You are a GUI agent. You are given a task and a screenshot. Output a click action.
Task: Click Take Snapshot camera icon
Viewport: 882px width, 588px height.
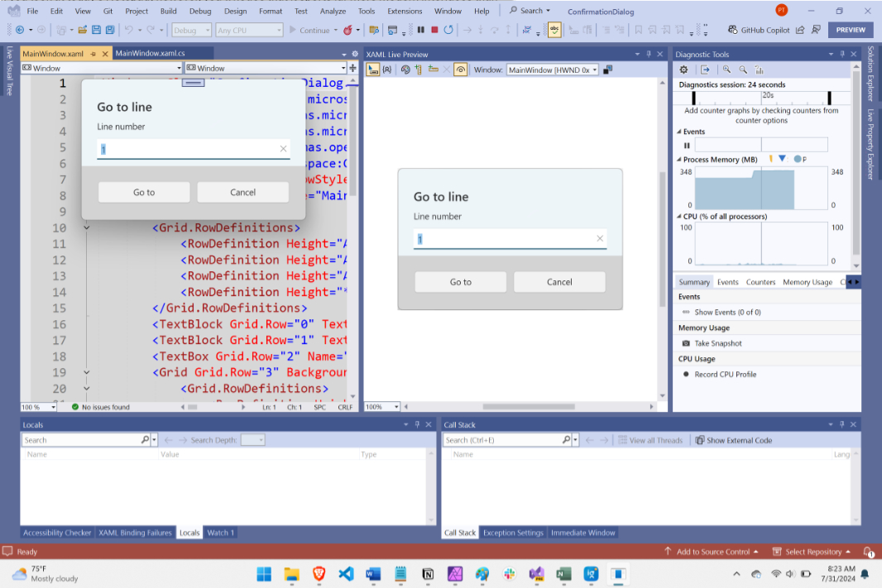click(686, 343)
